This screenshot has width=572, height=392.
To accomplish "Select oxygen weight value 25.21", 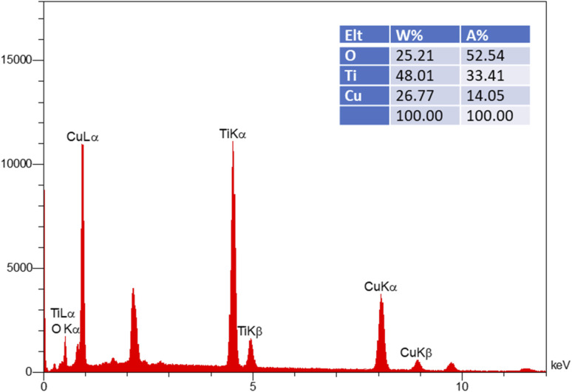I will [415, 56].
